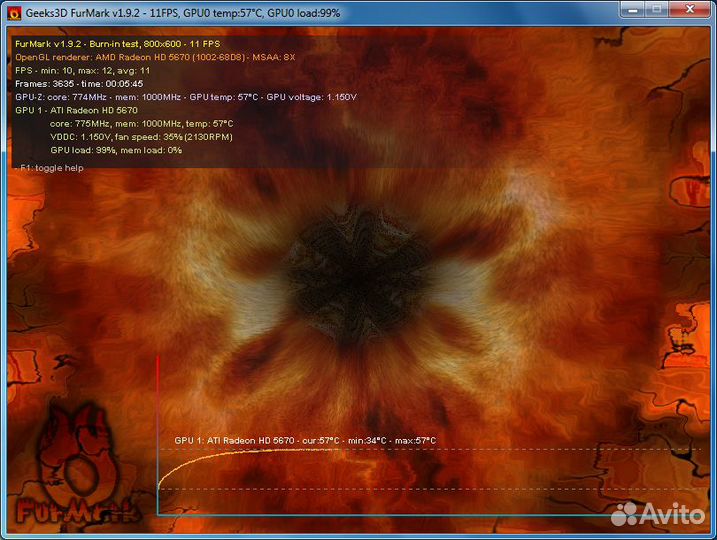Click the 'core: 775MHz, mem: 1000MHz' line

(142, 123)
